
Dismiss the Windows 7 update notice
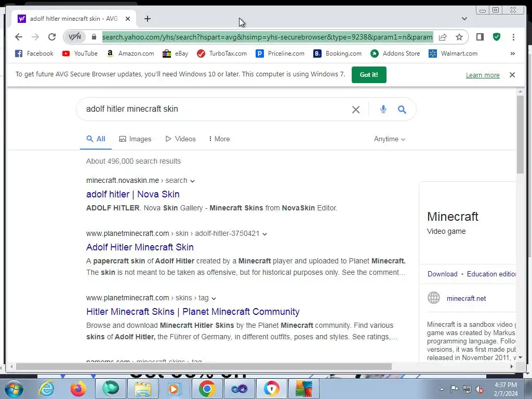pos(512,75)
